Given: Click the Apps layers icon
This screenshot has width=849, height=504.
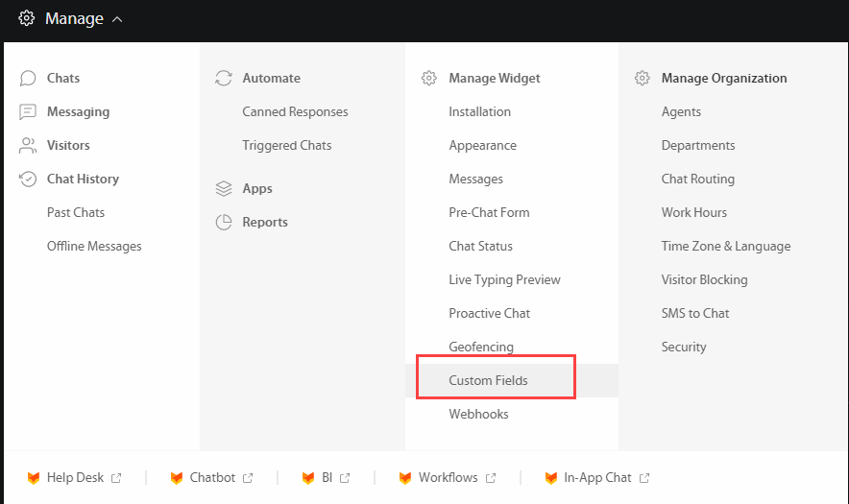Looking at the screenshot, I should coord(224,188).
